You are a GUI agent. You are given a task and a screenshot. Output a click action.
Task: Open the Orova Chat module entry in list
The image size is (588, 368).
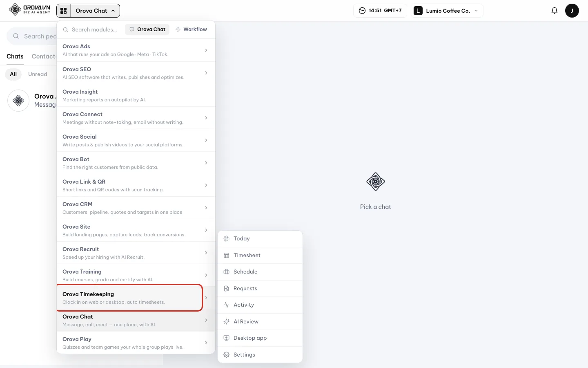tap(136, 320)
